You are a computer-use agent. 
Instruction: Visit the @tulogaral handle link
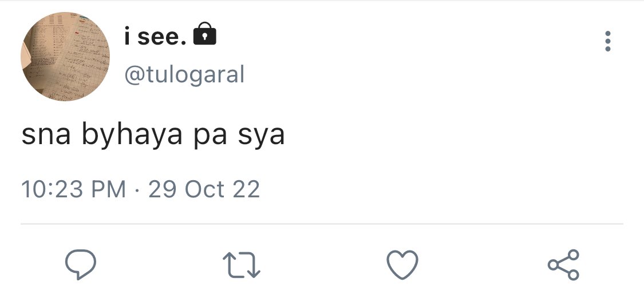point(184,75)
